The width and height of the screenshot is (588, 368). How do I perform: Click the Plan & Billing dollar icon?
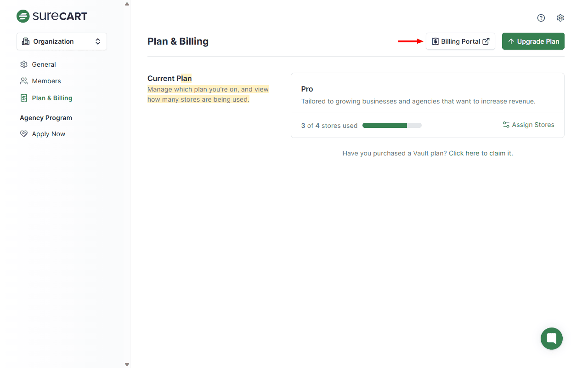pos(24,98)
